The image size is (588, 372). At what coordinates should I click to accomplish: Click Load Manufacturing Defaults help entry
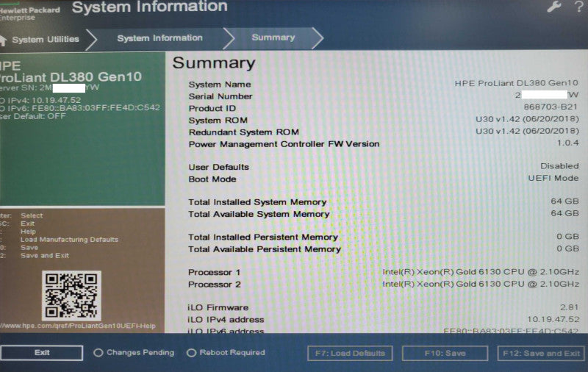point(69,240)
